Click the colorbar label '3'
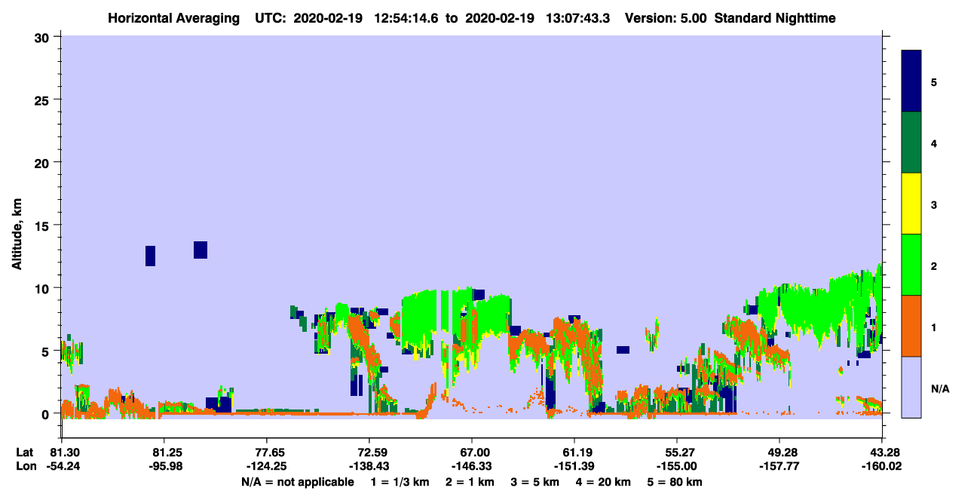The height and width of the screenshot is (503, 980). pos(934,204)
